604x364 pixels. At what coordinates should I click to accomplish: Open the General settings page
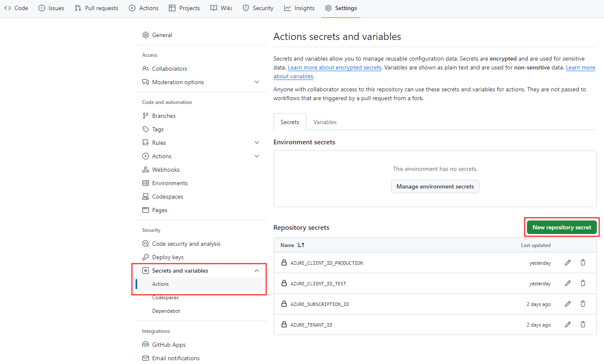click(x=200, y=35)
